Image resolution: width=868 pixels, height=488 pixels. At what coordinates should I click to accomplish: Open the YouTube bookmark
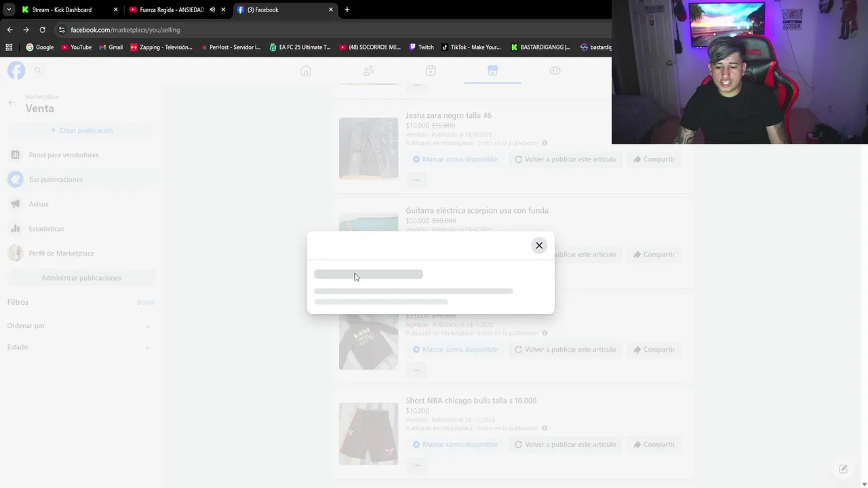pos(76,47)
